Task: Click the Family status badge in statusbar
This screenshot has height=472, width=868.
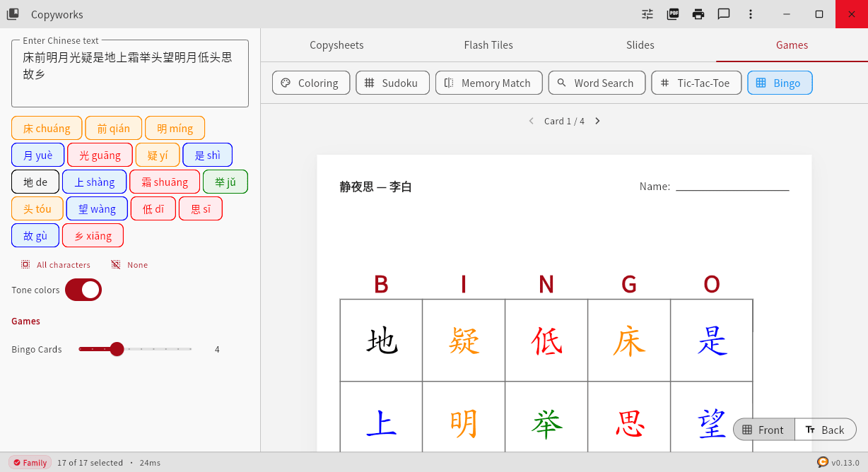Action: [x=29, y=462]
